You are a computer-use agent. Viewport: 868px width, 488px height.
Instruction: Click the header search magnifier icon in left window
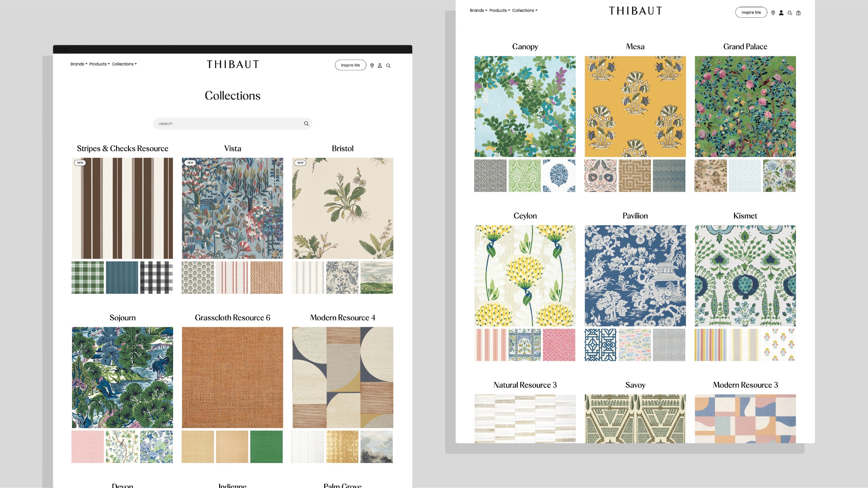388,66
